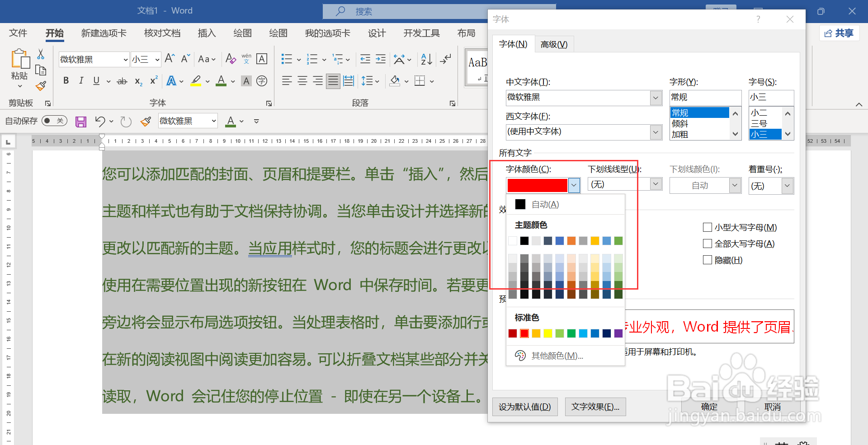
Task: Toggle Italic formatting
Action: (x=81, y=80)
